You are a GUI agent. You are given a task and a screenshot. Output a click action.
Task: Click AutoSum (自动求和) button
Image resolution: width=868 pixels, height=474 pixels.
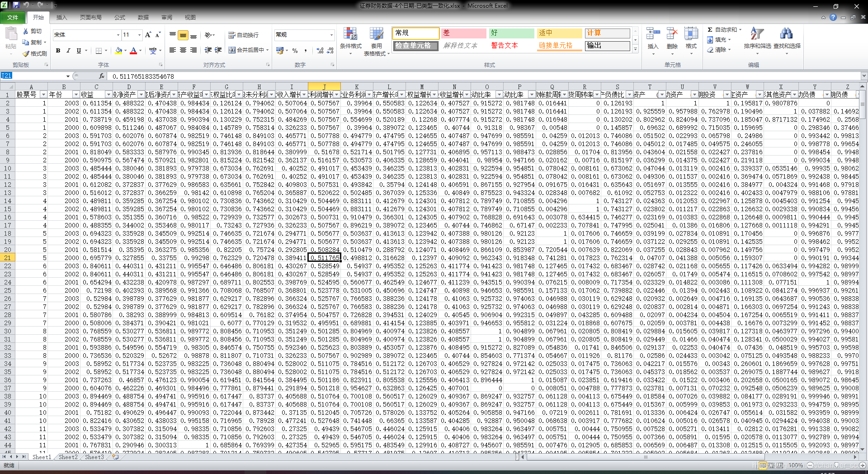[x=725, y=30]
